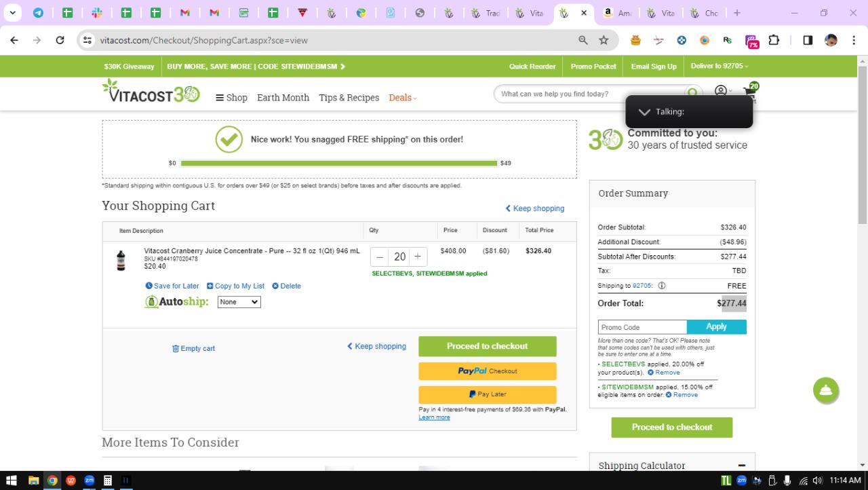This screenshot has width=868, height=490.
Task: Click the address bar URL
Action: coord(204,40)
